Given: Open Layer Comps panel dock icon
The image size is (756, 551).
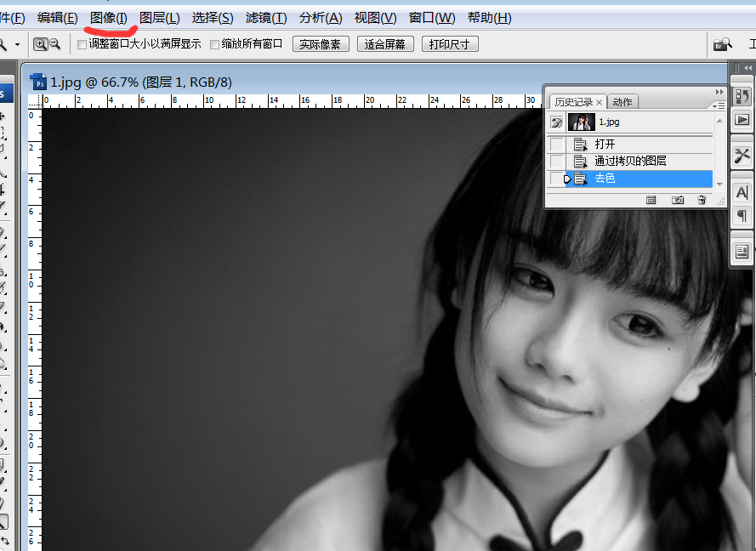Looking at the screenshot, I should [742, 252].
